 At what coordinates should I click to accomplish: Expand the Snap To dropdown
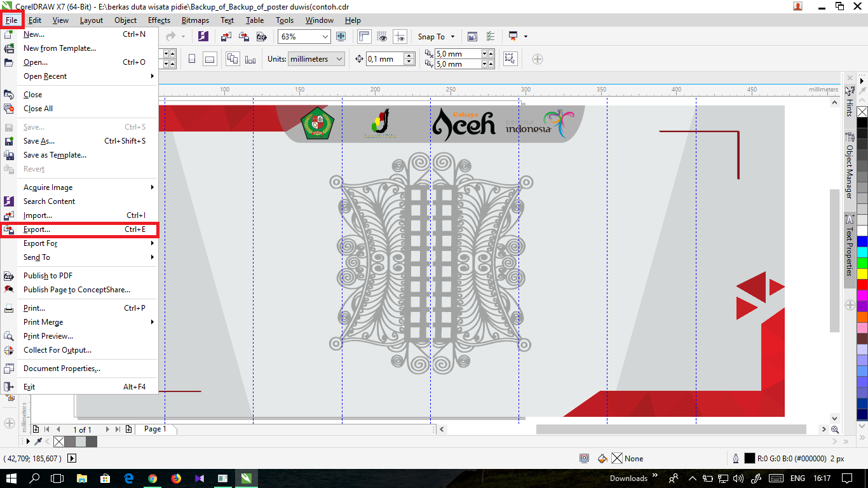[x=452, y=37]
